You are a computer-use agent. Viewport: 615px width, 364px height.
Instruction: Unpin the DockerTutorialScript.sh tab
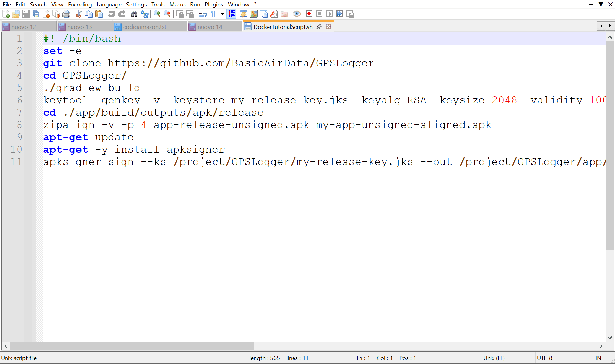tap(319, 26)
